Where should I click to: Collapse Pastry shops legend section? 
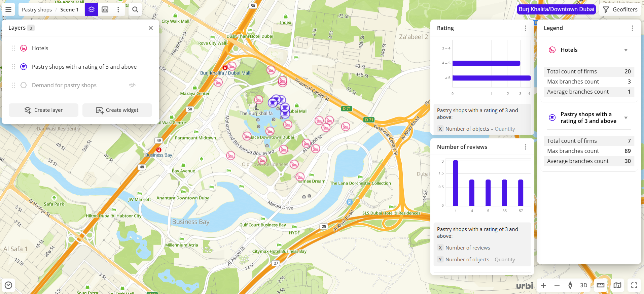[x=626, y=118]
